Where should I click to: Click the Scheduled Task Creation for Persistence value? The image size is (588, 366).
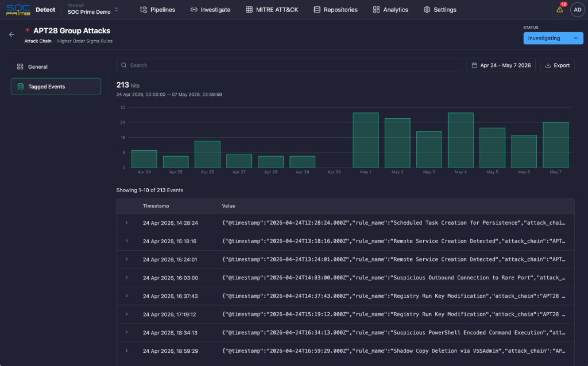tap(394, 223)
